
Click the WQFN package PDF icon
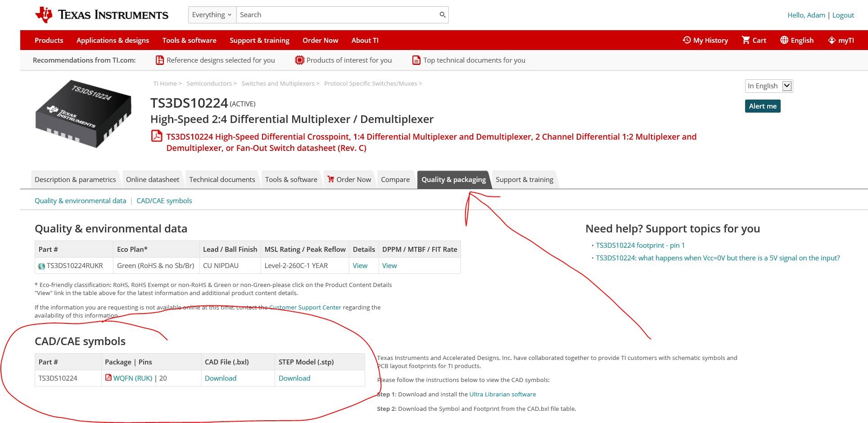[108, 378]
